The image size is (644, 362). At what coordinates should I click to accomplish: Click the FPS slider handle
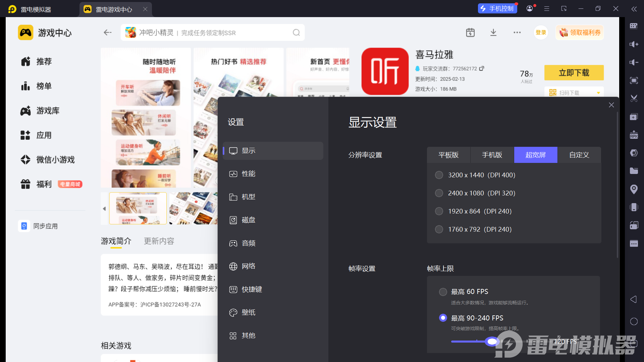click(x=492, y=342)
